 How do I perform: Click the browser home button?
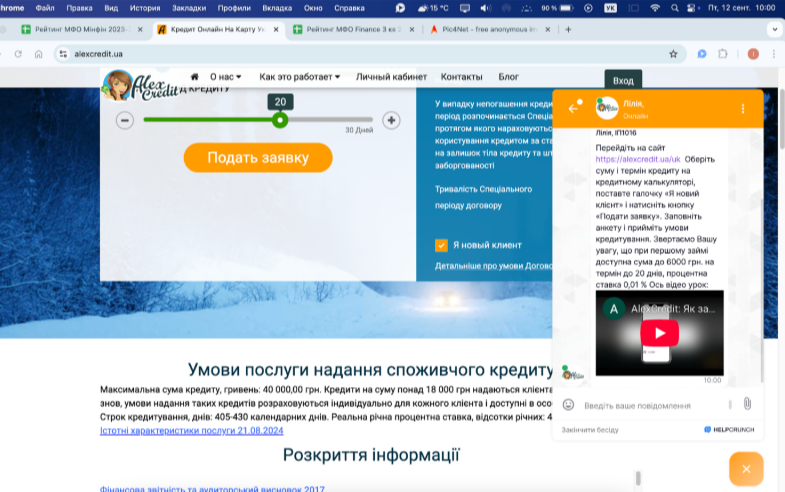pos(39,54)
